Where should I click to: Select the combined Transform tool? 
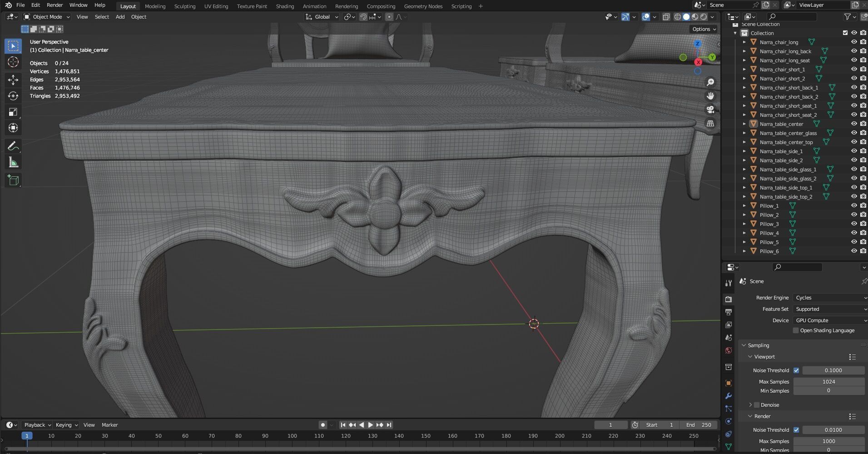(13, 128)
